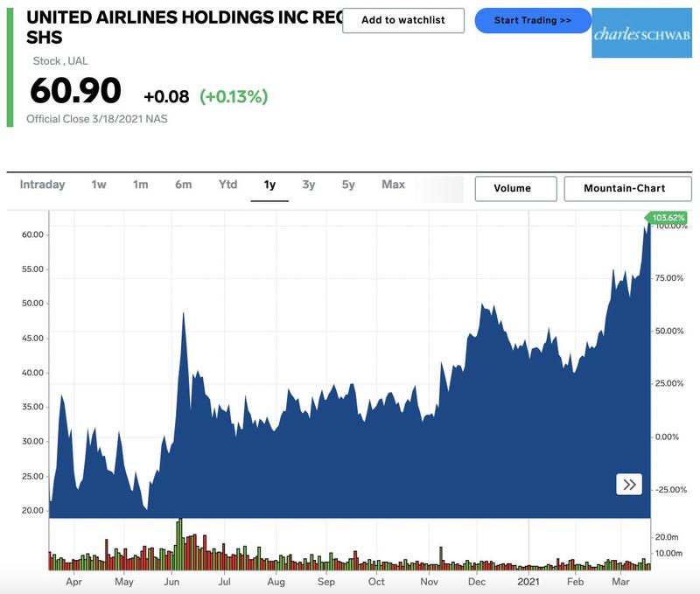
Task: Show the 3y timeframe chart
Action: point(309,185)
